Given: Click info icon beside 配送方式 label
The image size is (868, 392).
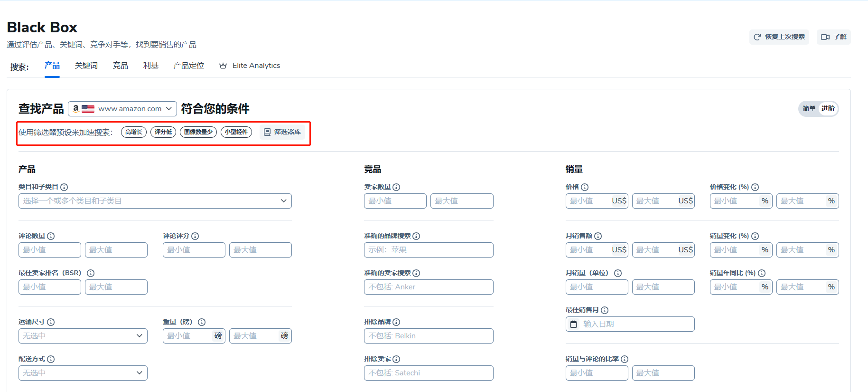Looking at the screenshot, I should [51, 359].
